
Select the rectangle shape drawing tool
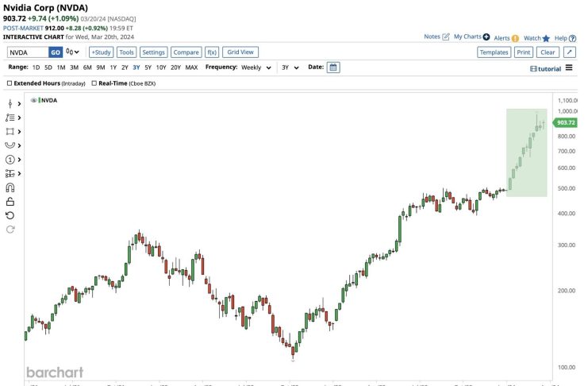coord(10,132)
